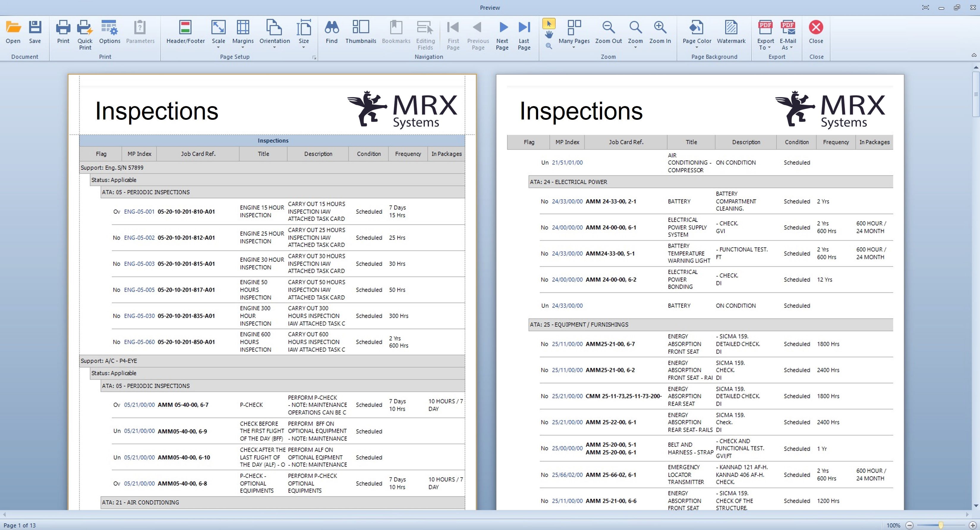Click the ENG-05-030 MP index link
The image size is (980, 530).
pyautogui.click(x=139, y=316)
